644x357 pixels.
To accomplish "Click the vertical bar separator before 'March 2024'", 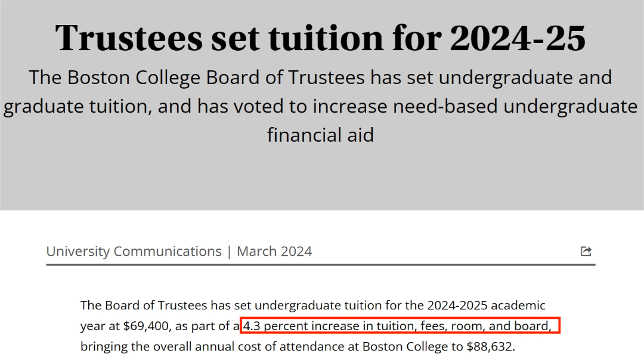I will 229,252.
